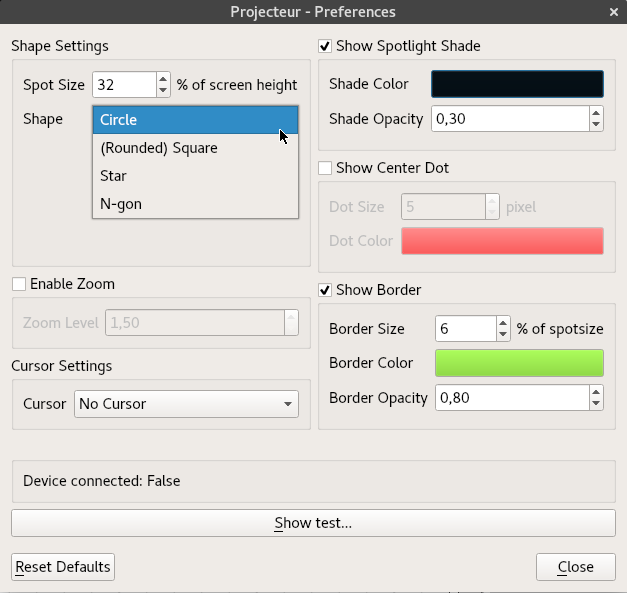Focus the Border Size input field
The image size is (627, 593).
click(466, 329)
